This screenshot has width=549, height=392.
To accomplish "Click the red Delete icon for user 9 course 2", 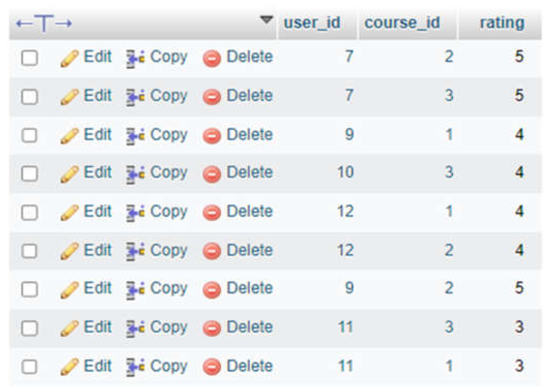I will pyautogui.click(x=212, y=290).
